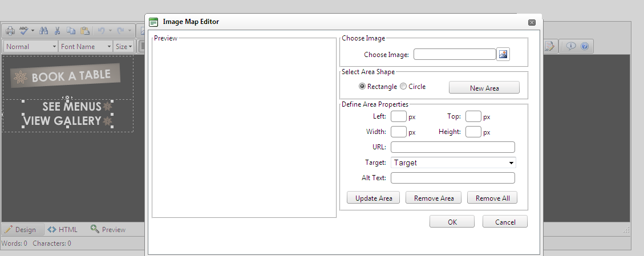
Task: Click the blue Help question mark icon
Action: click(584, 47)
